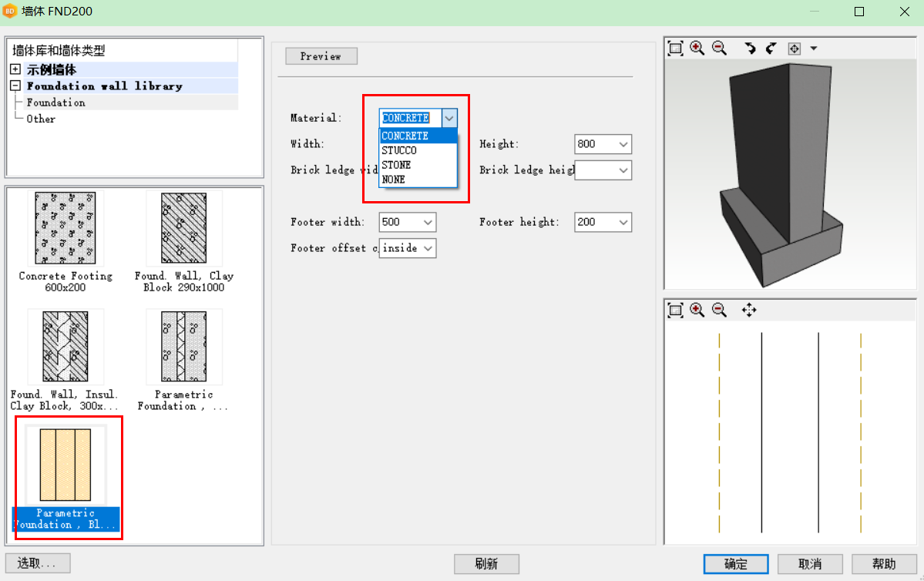Confirm with the 确定 button
Screen dimensions: 924x581
pyautogui.click(x=736, y=564)
